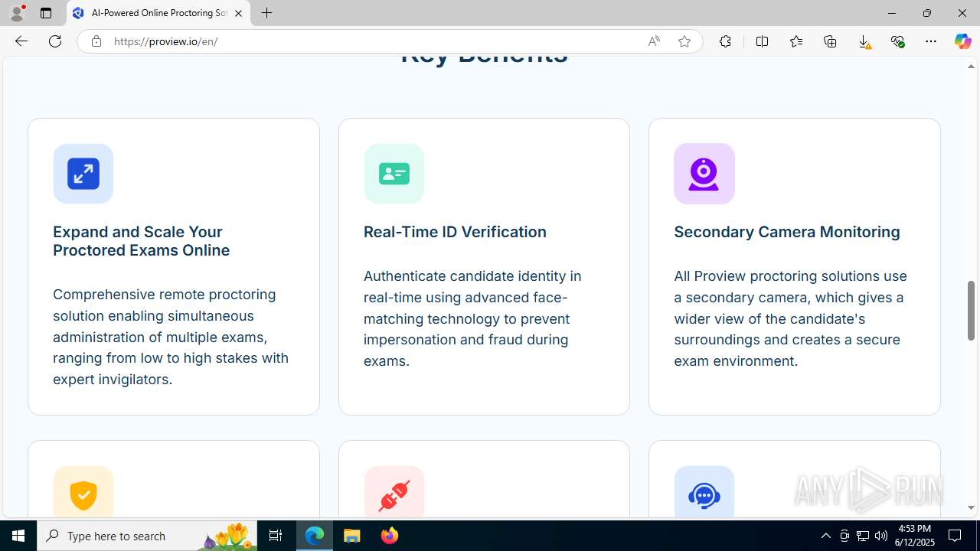
Task: Open a new tab with the plus button
Action: pyautogui.click(x=266, y=13)
